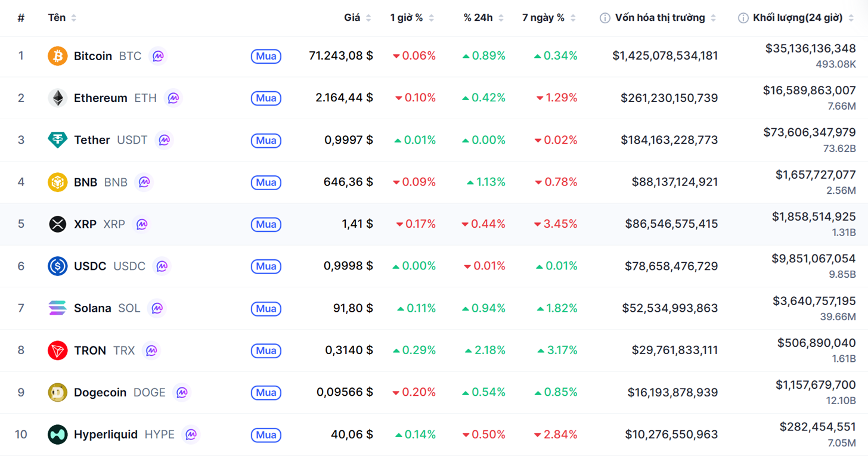Open the purple chart badge next to USDT
Viewport: 868px width, 456px height.
coord(164,140)
